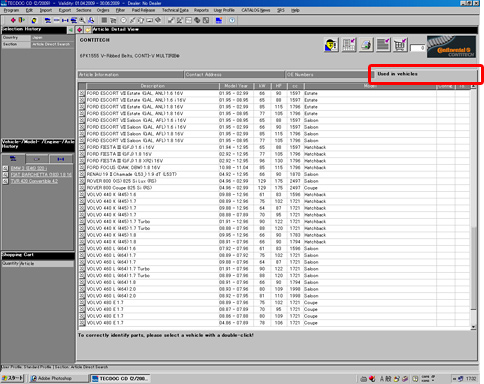Screen dimensions: 484x384
Task: Click the blue vehicle search toolbar icon
Action: tap(48, 20)
